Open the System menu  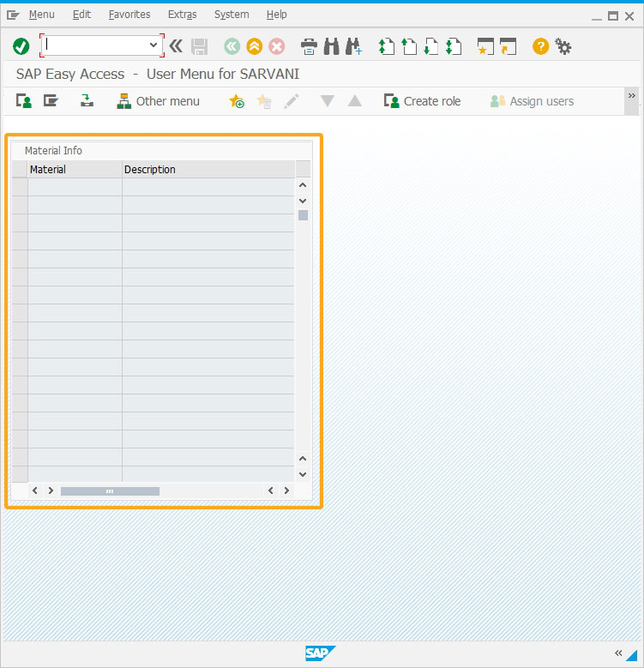[232, 15]
